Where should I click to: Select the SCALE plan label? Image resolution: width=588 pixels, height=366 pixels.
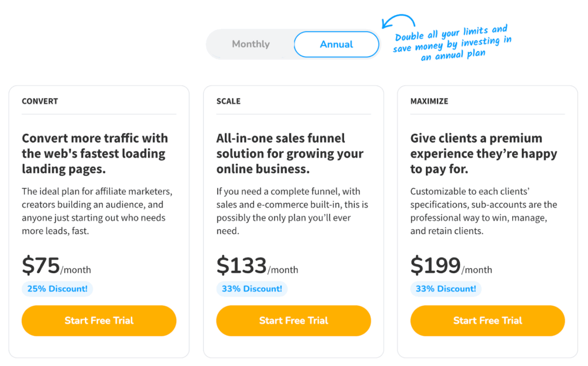click(229, 101)
